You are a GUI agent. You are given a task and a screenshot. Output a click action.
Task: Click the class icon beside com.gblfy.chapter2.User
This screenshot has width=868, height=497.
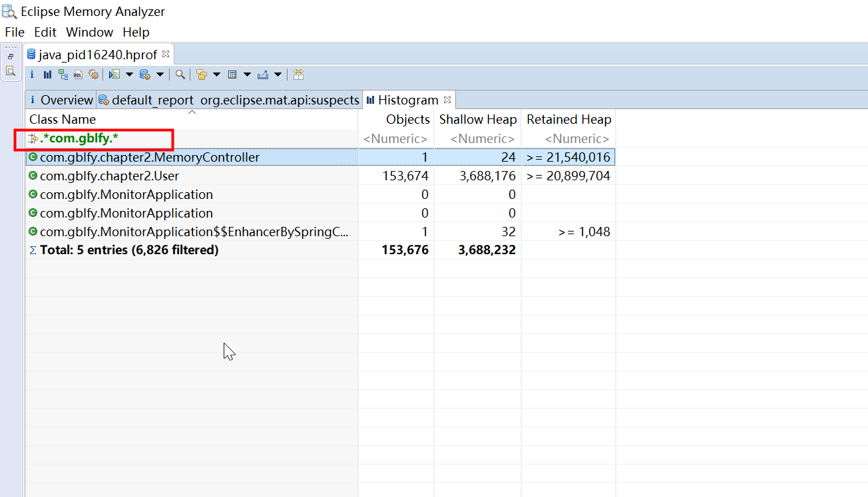33,176
